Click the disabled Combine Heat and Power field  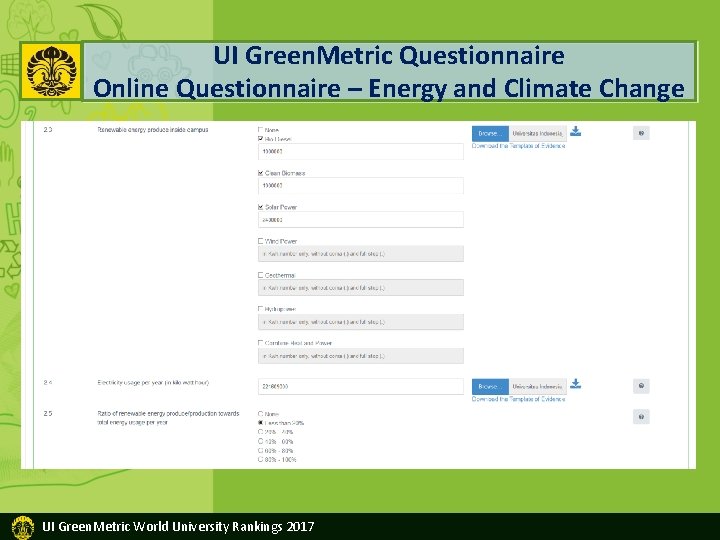(360, 356)
